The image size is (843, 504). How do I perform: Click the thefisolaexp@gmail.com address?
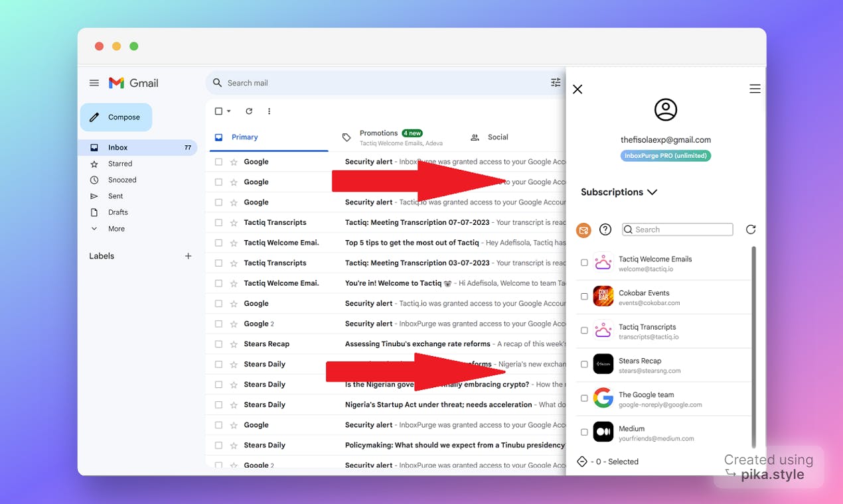click(x=666, y=140)
